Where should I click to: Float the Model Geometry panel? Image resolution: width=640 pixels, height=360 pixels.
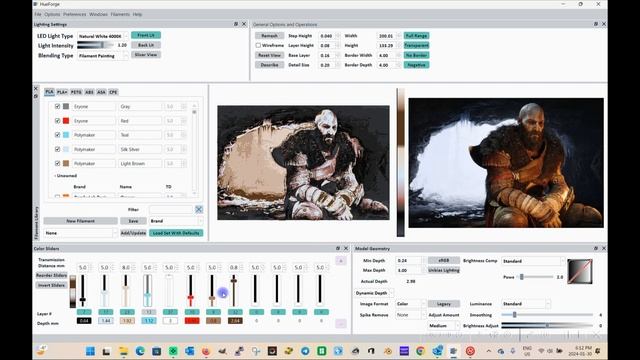point(596,248)
